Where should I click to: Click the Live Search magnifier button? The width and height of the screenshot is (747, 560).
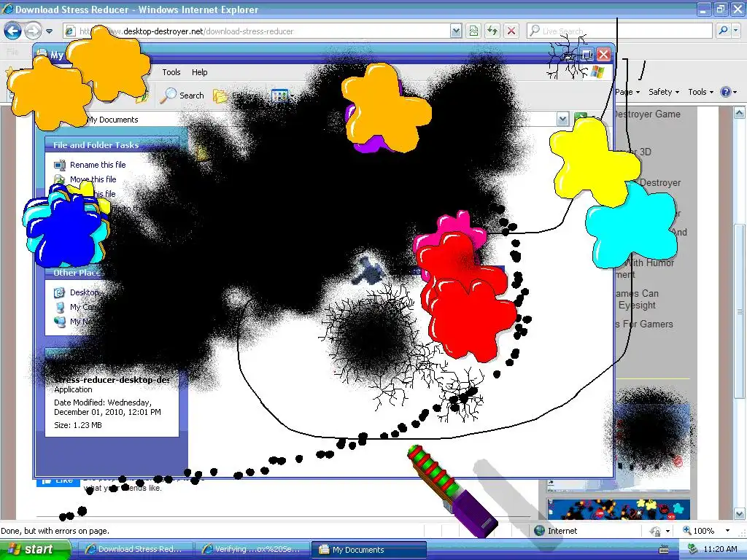point(723,31)
